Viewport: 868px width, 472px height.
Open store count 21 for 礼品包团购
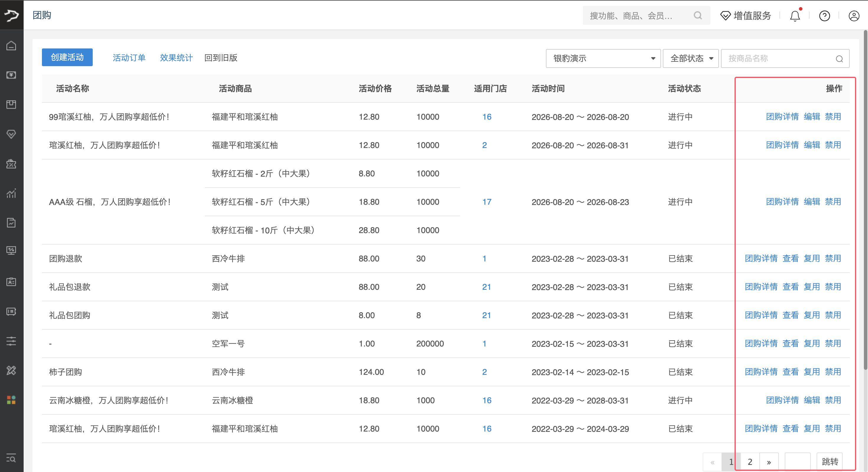[486, 315]
